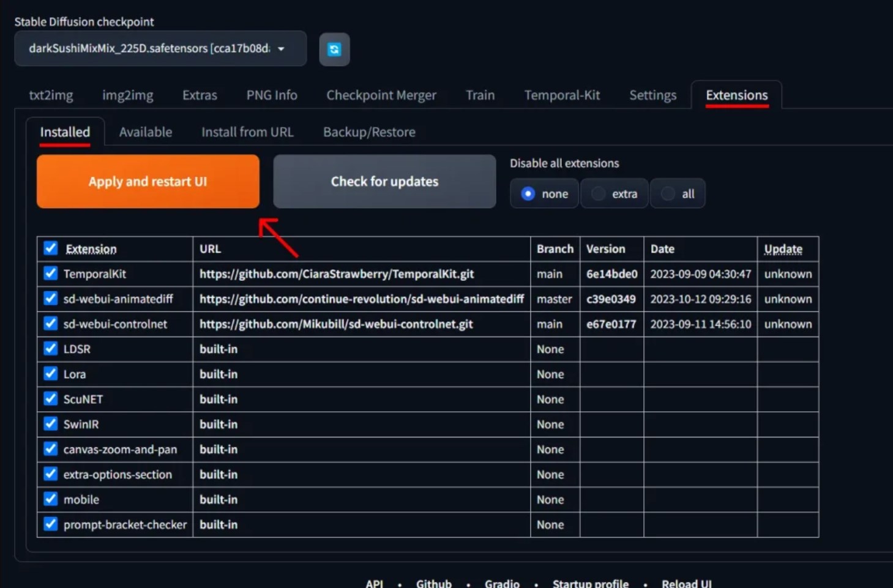This screenshot has height=588, width=893.
Task: Click the Update column header
Action: (783, 249)
